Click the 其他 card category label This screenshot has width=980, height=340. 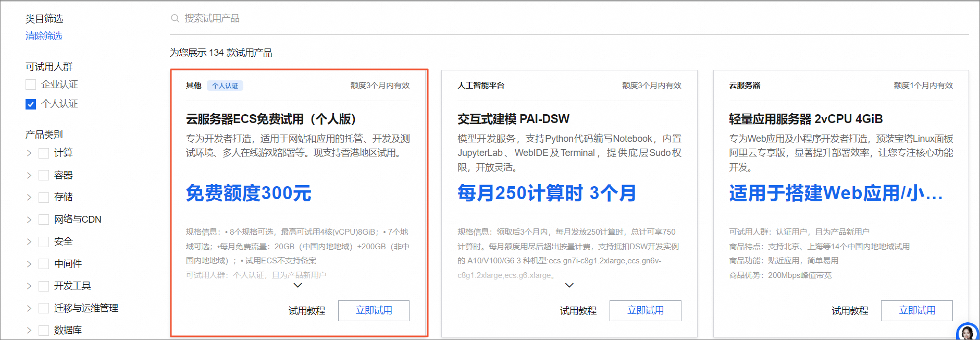point(194,86)
